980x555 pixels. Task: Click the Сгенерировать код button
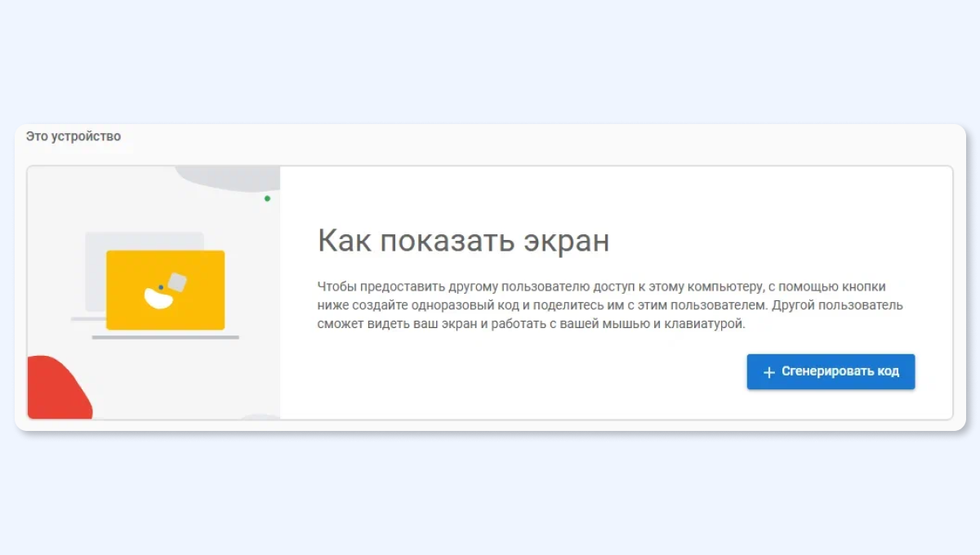coord(831,371)
